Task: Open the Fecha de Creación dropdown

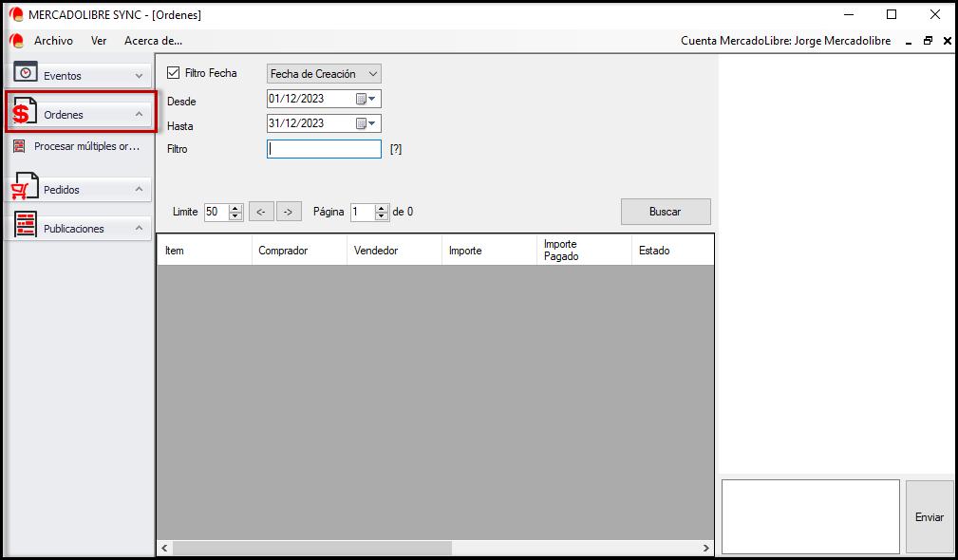Action: click(324, 74)
